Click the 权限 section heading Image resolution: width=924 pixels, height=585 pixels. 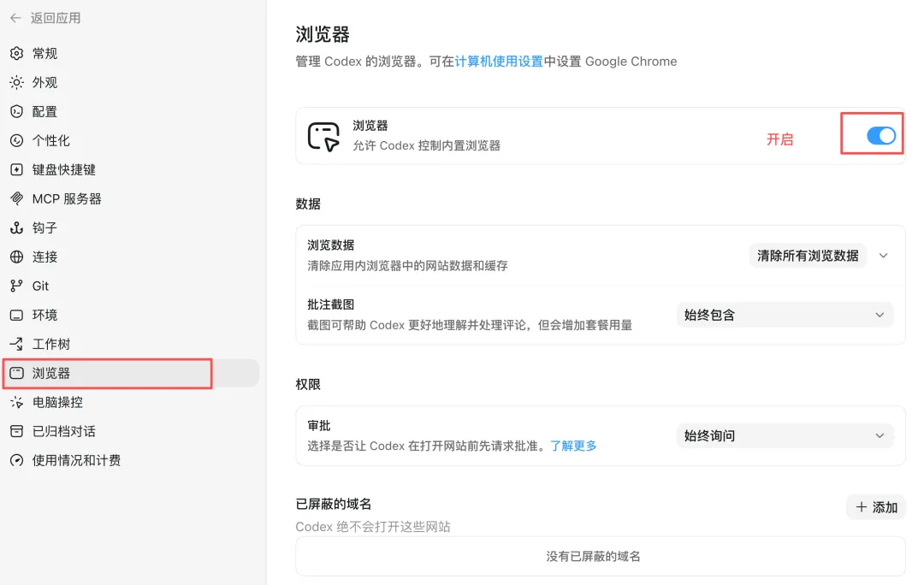308,384
